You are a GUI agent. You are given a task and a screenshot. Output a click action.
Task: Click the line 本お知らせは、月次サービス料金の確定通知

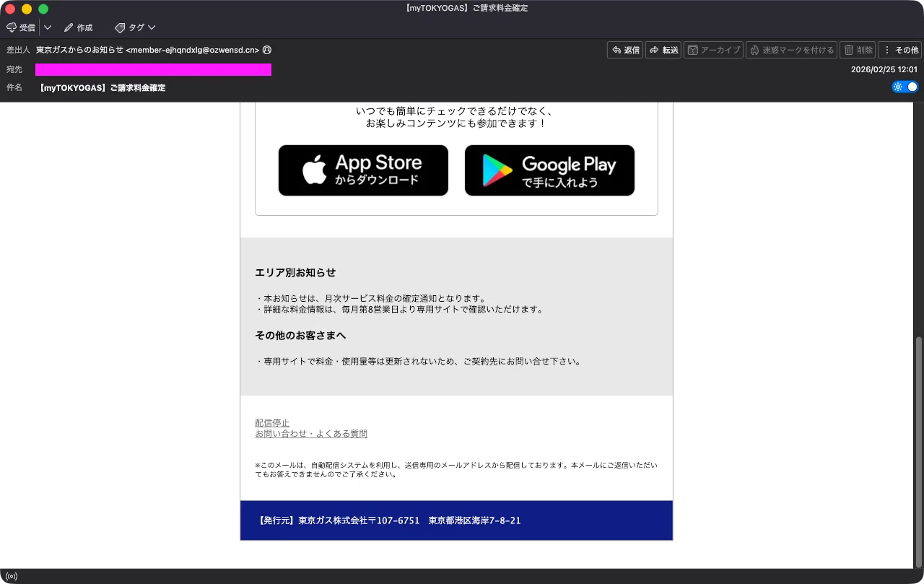[371, 299]
